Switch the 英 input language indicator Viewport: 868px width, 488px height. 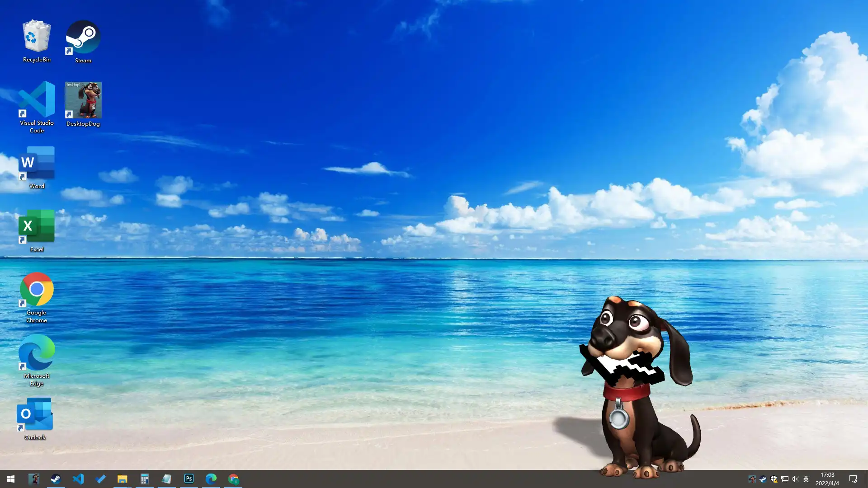pos(806,479)
